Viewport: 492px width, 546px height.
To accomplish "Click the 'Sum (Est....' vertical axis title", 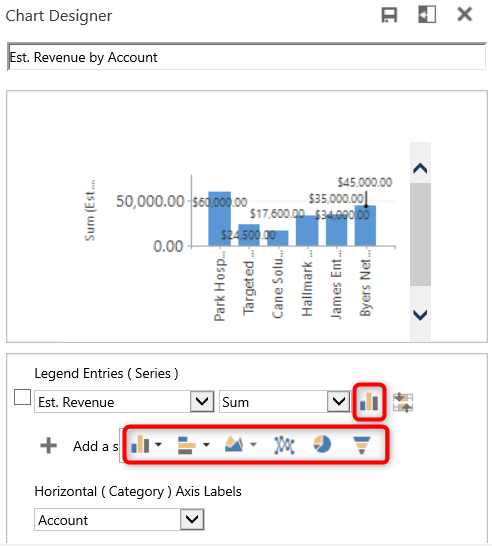I will click(x=90, y=210).
